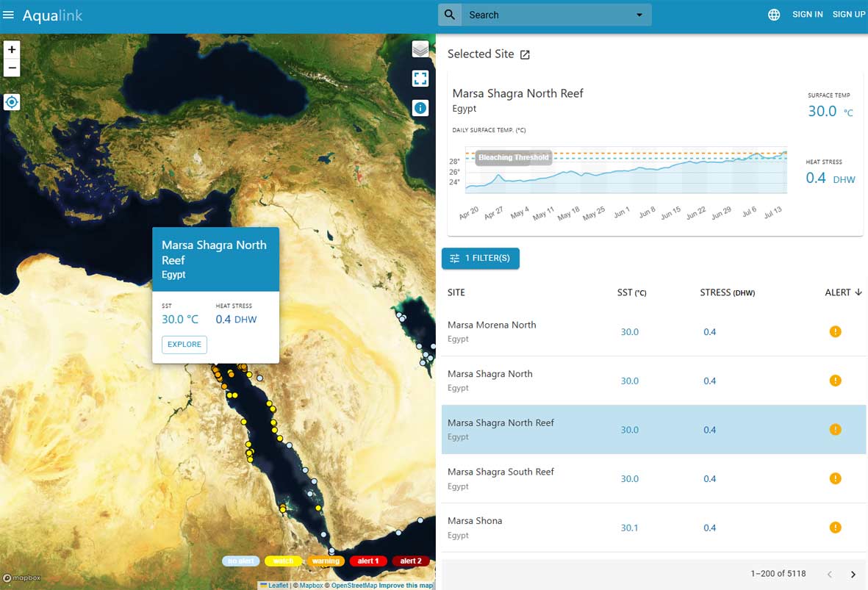
Task: Click SIGN UP in header
Action: click(x=848, y=15)
